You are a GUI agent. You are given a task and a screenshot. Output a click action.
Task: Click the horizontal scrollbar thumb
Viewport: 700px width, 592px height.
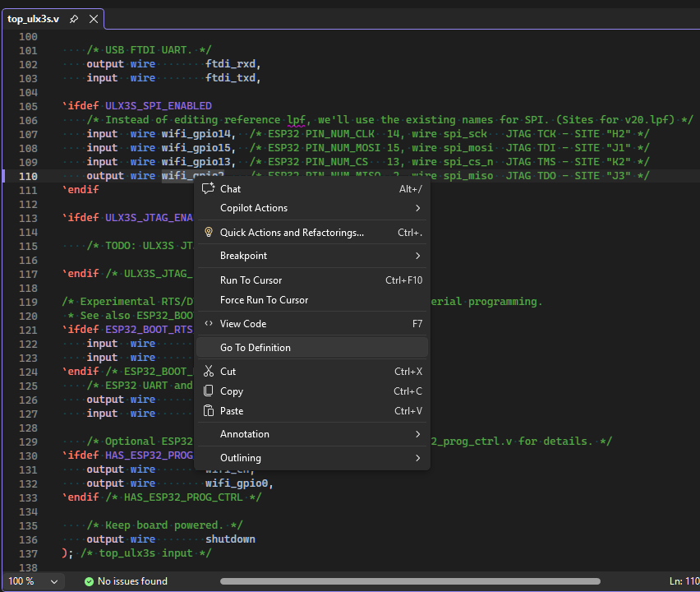click(x=410, y=581)
